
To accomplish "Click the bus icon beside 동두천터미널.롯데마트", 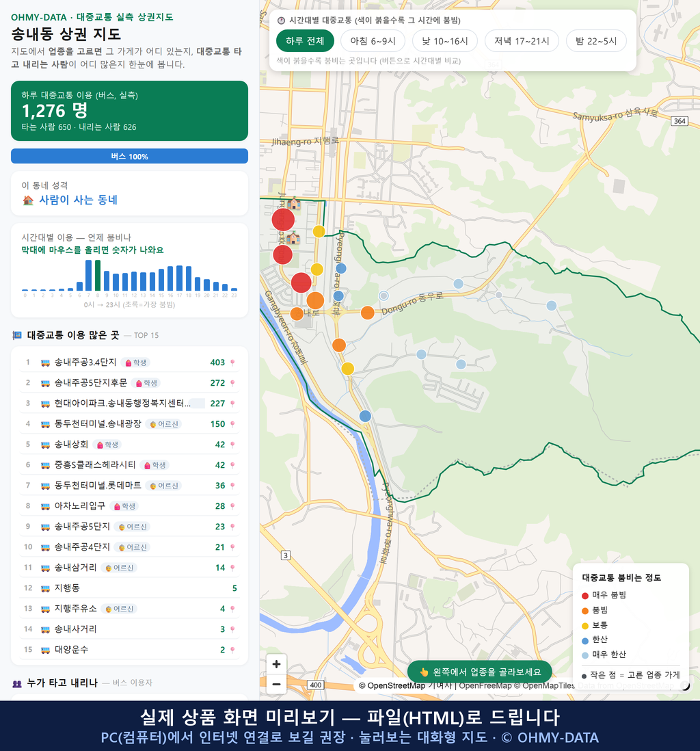I will 46,486.
